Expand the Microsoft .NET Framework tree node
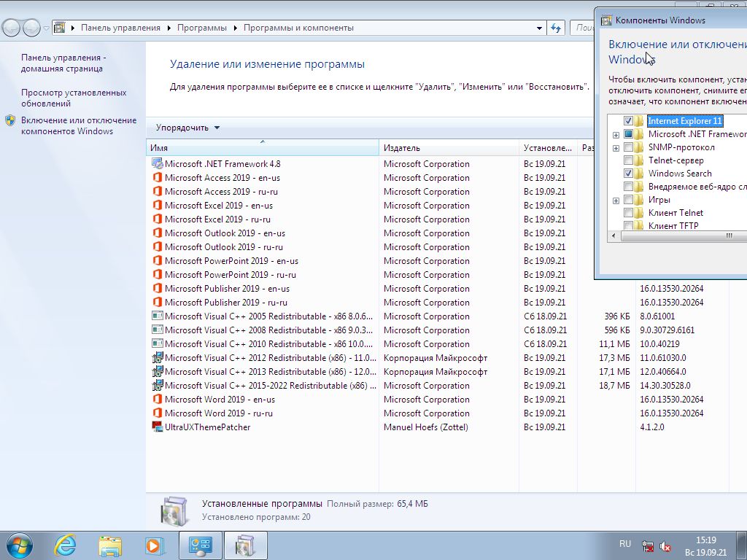Viewport: 747px width, 560px height. point(616,135)
